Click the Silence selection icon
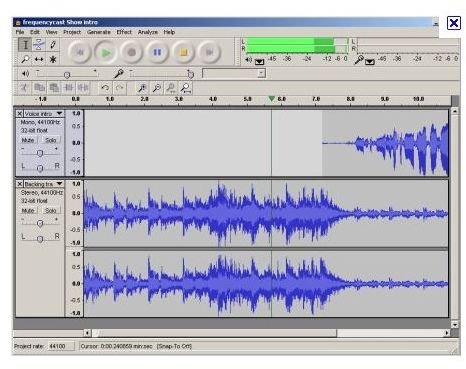The width and height of the screenshot is (466, 369). [x=83, y=88]
